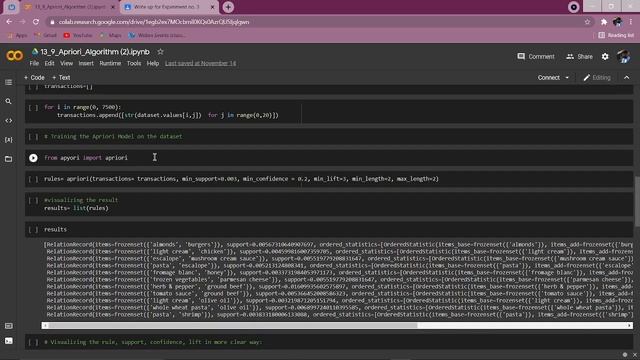Open Find and replace in sidebar
This screenshot has height=360, width=640.
click(8, 101)
